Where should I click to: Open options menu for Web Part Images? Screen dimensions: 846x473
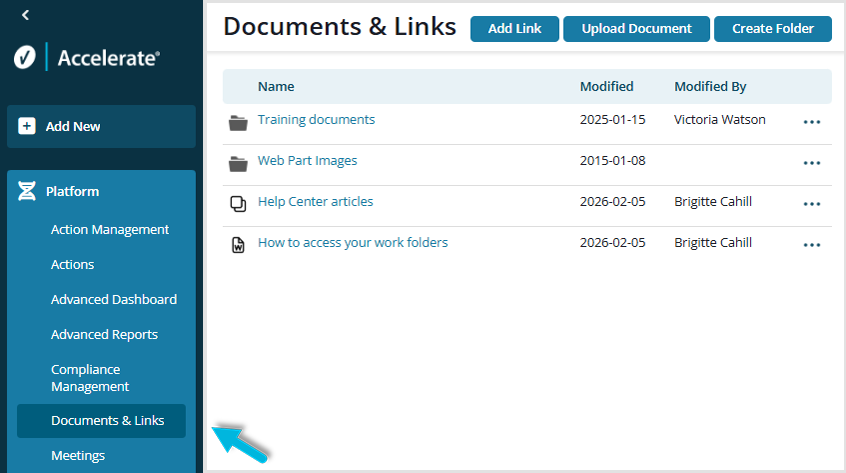click(811, 163)
